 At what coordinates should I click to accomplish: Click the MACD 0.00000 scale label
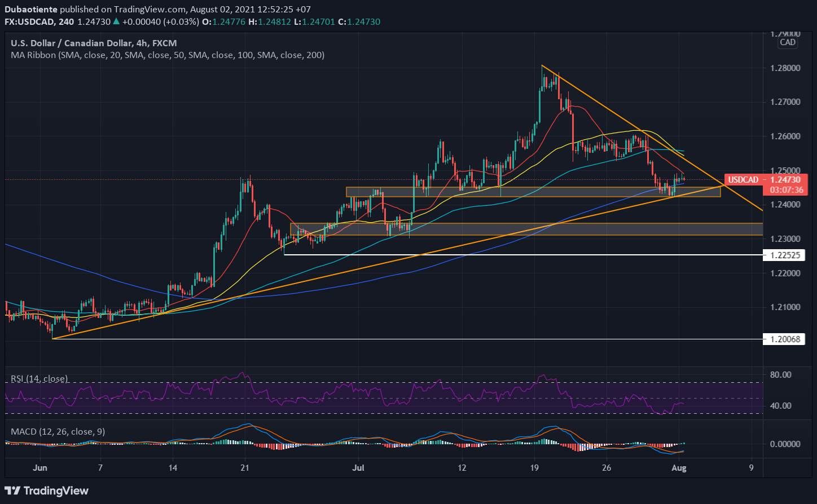[785, 444]
